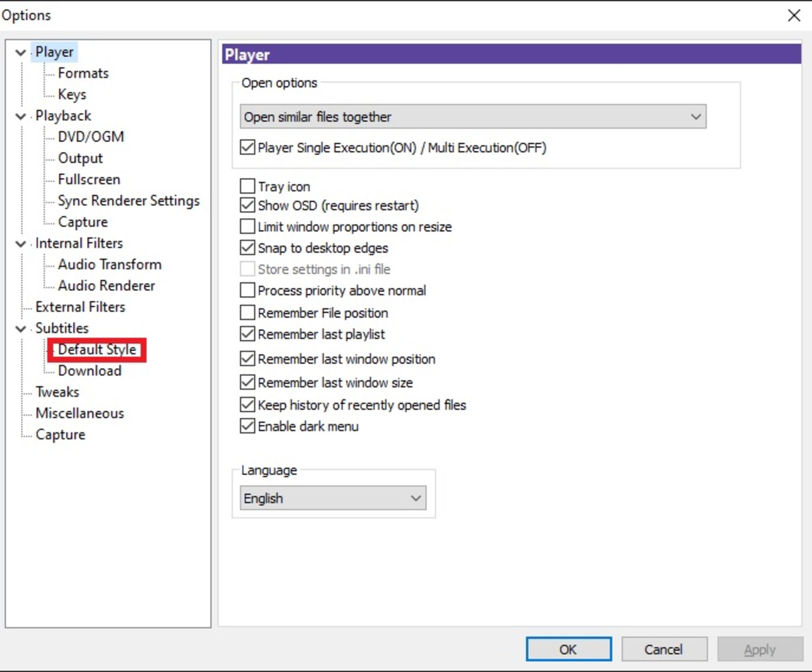Image resolution: width=812 pixels, height=672 pixels.
Task: Click the OK button
Action: pos(568,649)
